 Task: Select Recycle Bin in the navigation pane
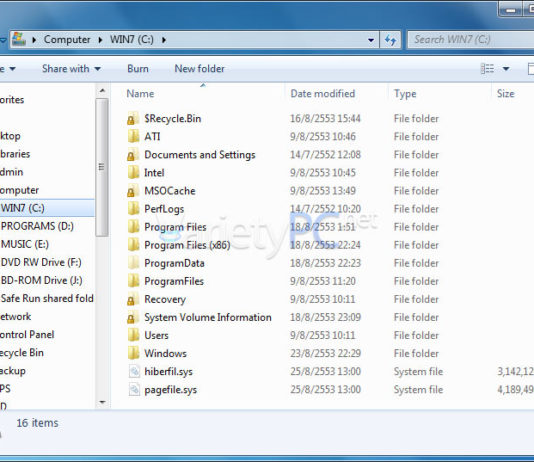click(x=21, y=353)
